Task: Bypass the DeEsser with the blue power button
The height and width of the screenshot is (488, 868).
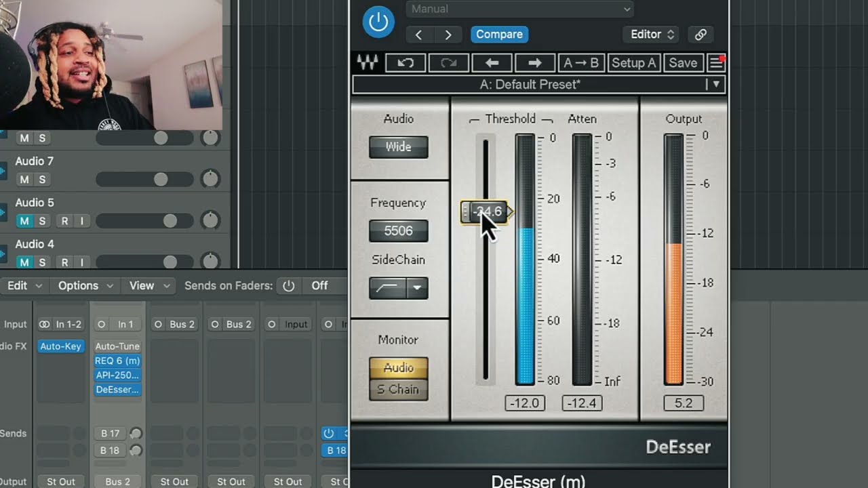Action: coord(378,22)
